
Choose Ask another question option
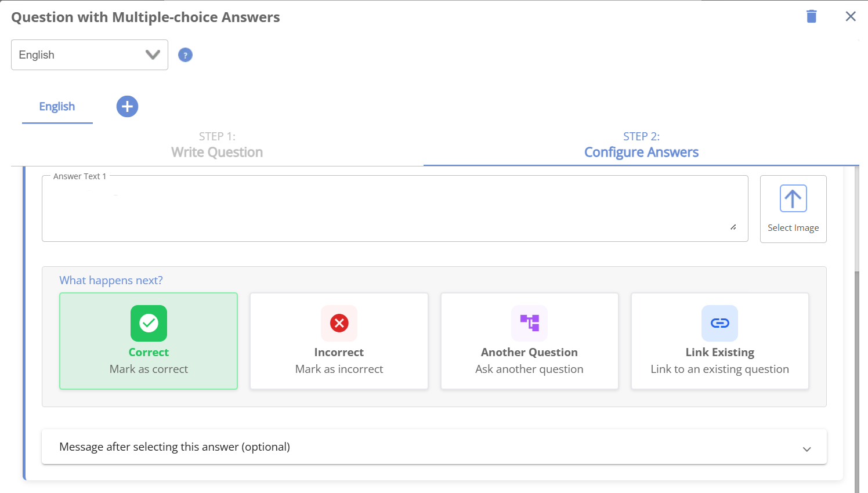529,369
